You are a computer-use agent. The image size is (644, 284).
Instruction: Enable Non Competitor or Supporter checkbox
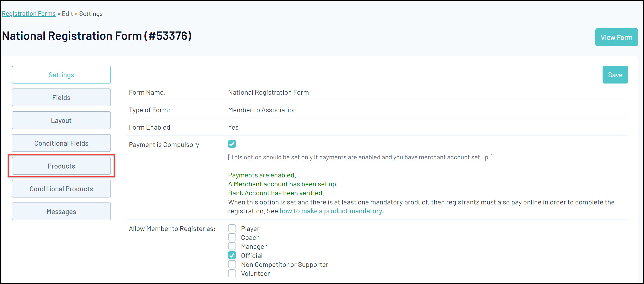tap(232, 264)
